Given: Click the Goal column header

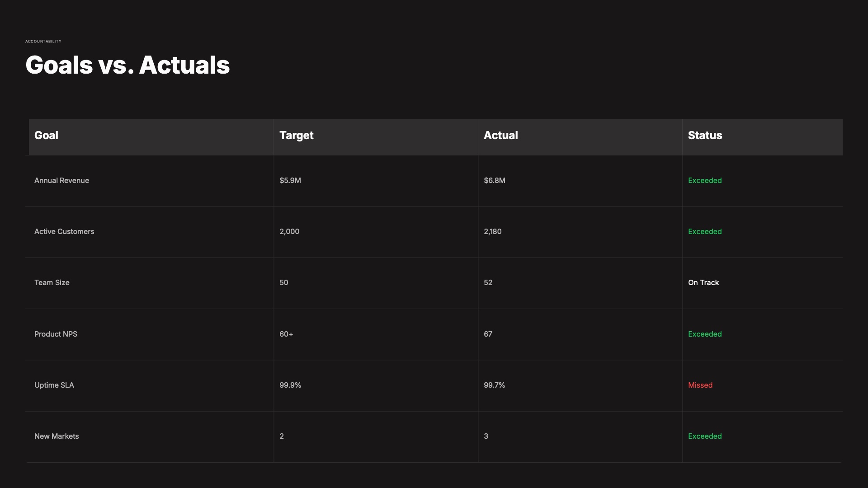Looking at the screenshot, I should point(46,136).
